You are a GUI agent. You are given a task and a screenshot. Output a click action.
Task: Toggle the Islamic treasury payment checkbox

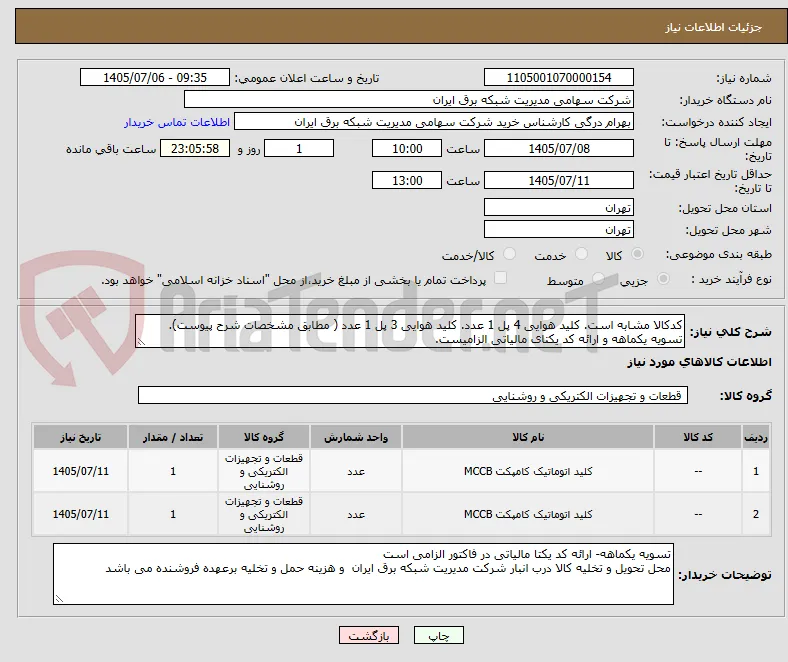pyautogui.click(x=501, y=278)
